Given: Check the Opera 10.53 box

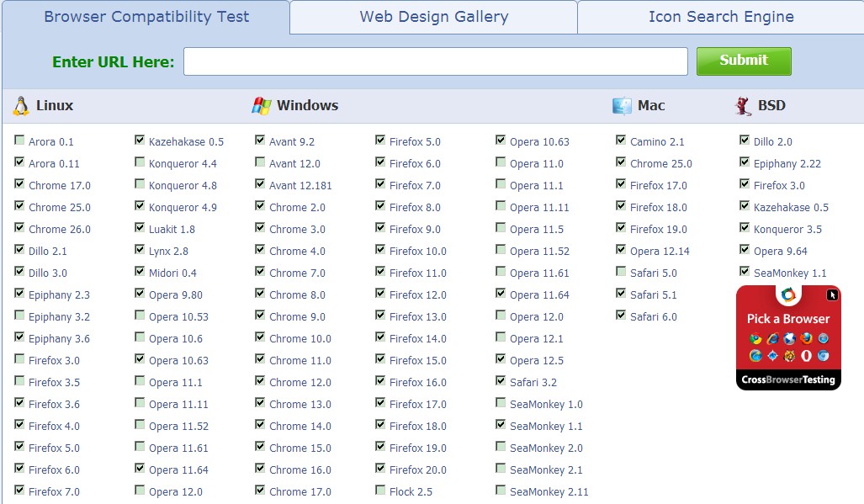Looking at the screenshot, I should [140, 315].
